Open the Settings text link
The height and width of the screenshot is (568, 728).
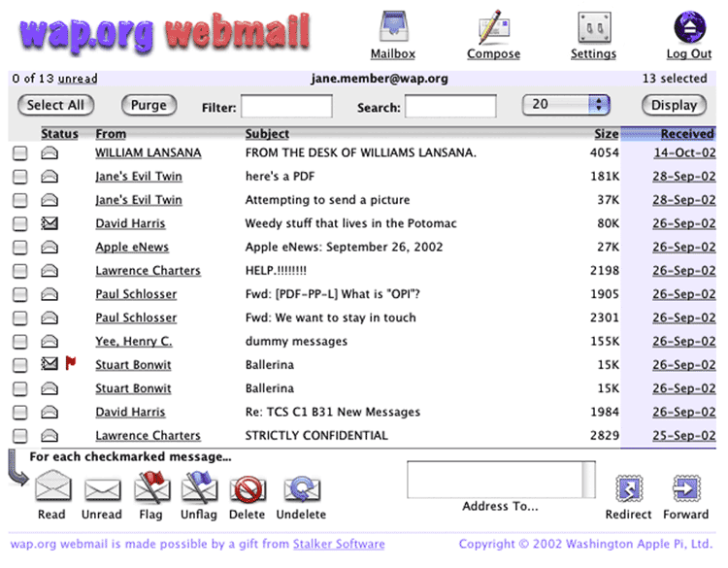(x=593, y=53)
